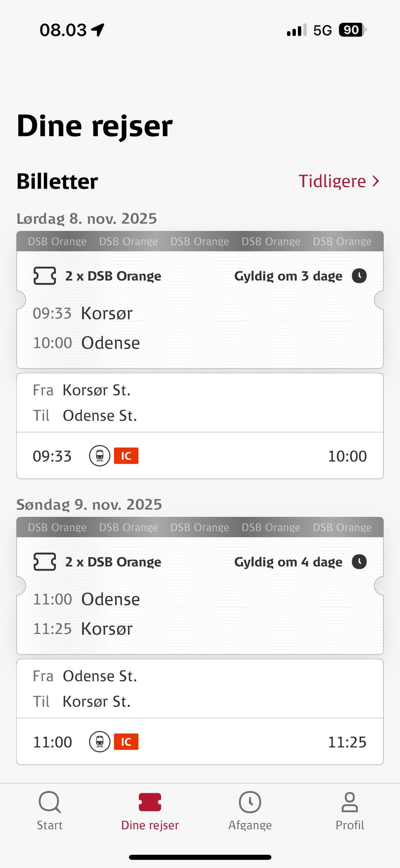Tap the battery indicator in status bar
The width and height of the screenshot is (400, 868).
352,30
